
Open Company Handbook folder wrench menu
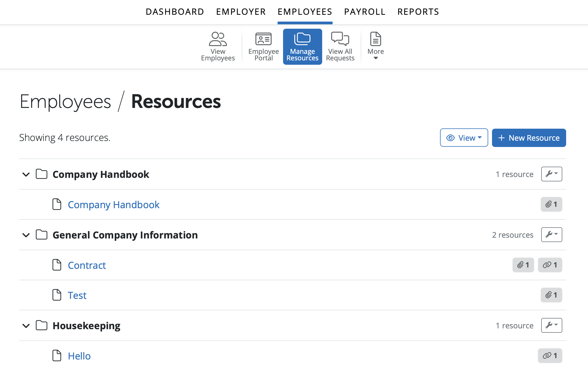coord(551,174)
